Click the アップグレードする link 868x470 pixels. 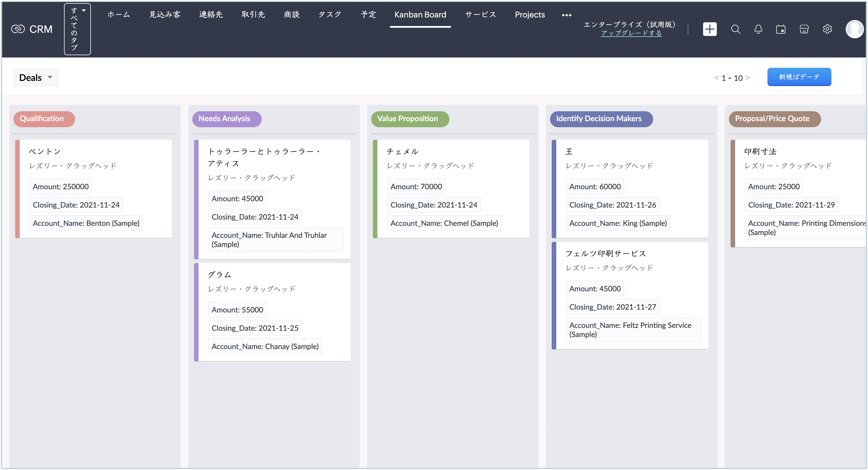[631, 33]
